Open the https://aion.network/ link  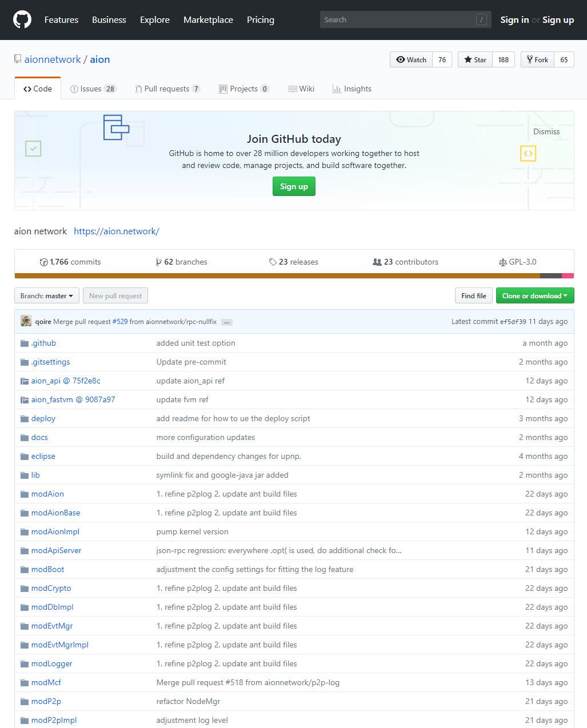pyautogui.click(x=117, y=231)
